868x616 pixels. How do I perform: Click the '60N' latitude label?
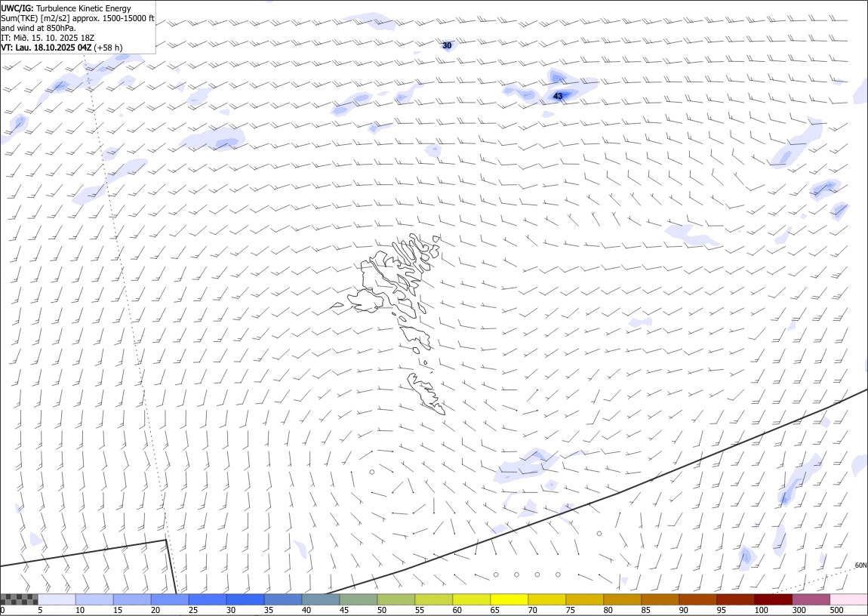pos(860,565)
